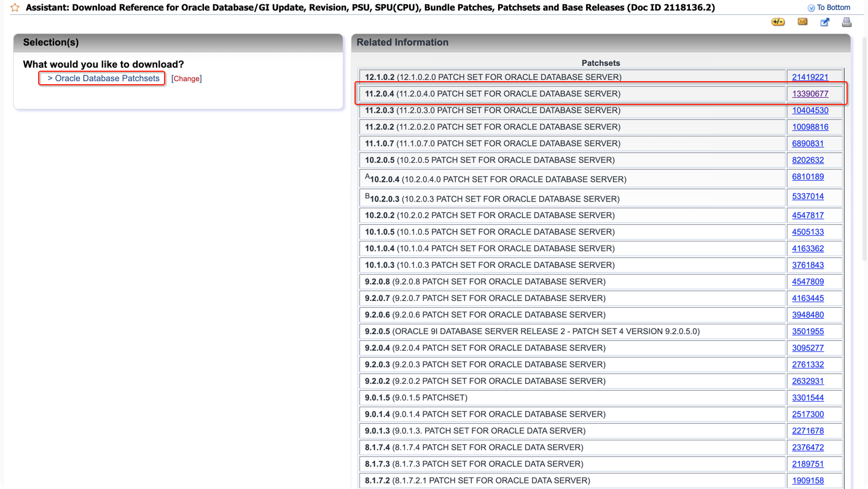Open patch link 3301544

pyautogui.click(x=808, y=397)
